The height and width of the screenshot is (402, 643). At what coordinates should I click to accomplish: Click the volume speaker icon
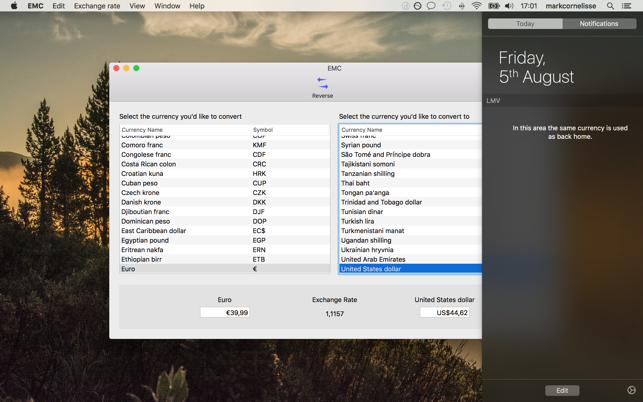[x=509, y=6]
